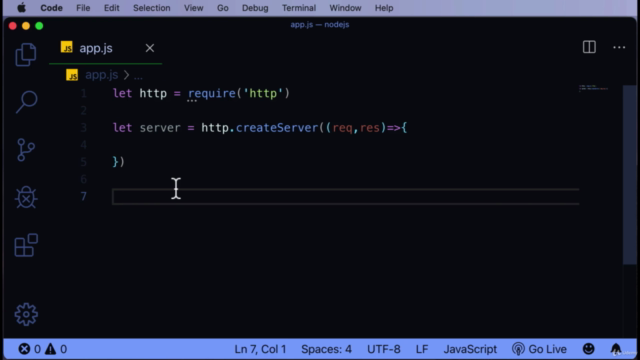Click line number 1 in gutter
The image size is (640, 360).
(x=84, y=93)
